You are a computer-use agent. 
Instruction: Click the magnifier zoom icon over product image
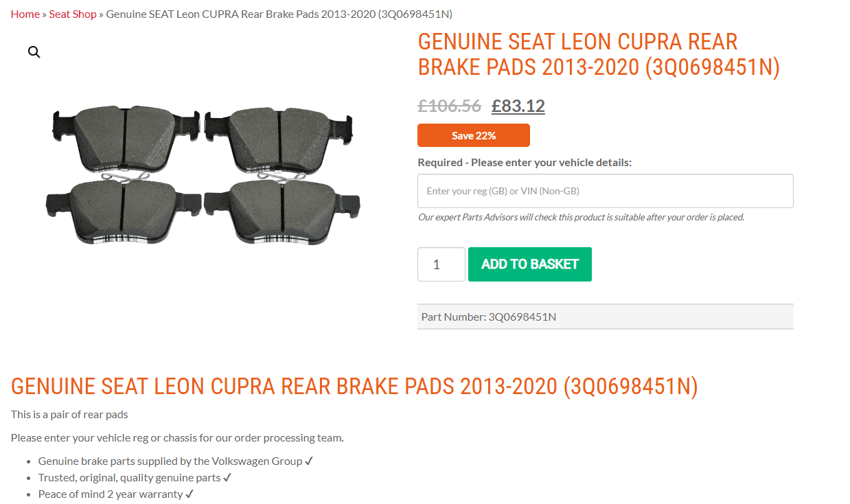[x=34, y=52]
